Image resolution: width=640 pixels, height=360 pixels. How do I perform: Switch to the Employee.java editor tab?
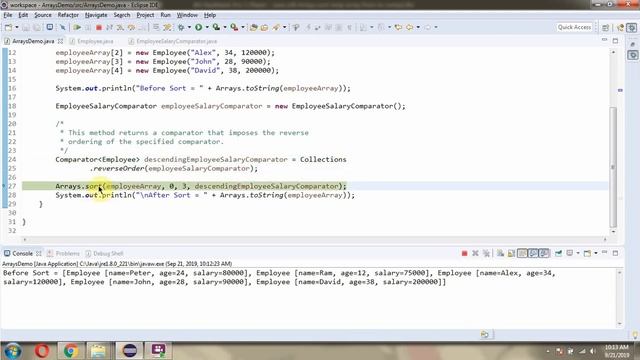coord(91,41)
